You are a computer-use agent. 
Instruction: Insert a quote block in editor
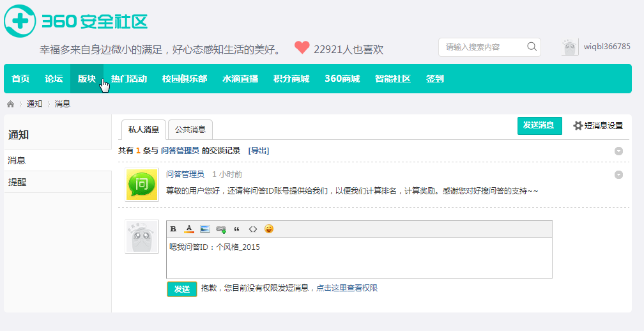(237, 229)
